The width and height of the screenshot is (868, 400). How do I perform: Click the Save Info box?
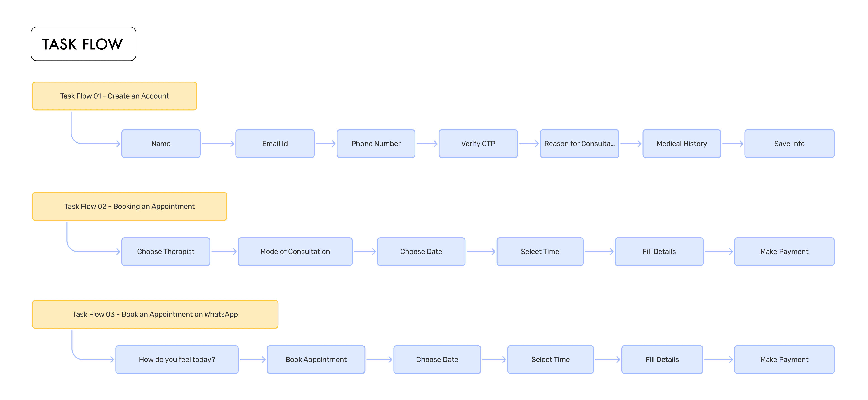[x=789, y=144]
